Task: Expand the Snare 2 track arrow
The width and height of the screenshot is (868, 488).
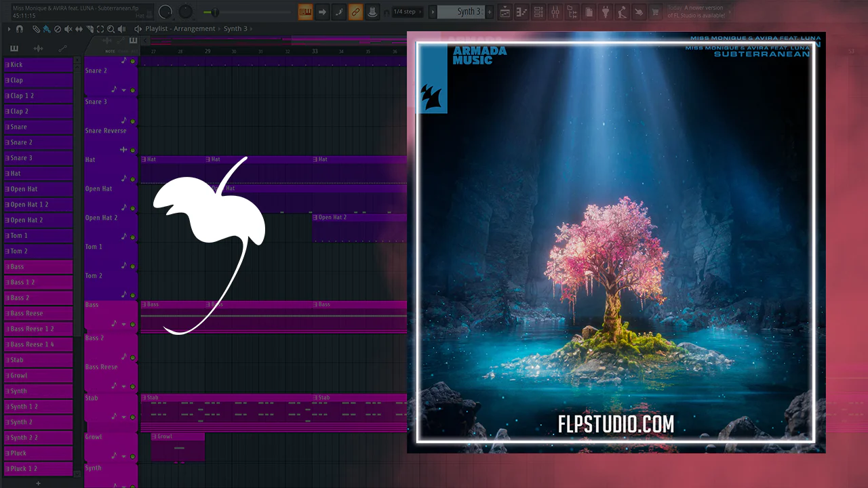Action: pos(123,90)
